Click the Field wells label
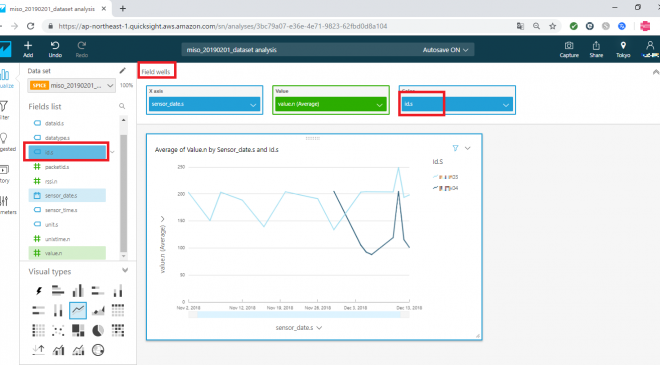 (156, 72)
